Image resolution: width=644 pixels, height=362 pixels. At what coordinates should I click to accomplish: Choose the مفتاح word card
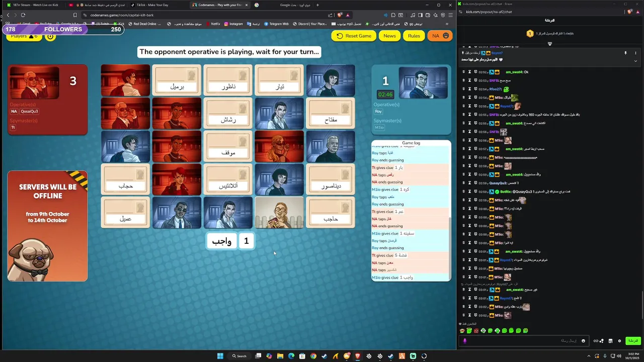tap(331, 113)
